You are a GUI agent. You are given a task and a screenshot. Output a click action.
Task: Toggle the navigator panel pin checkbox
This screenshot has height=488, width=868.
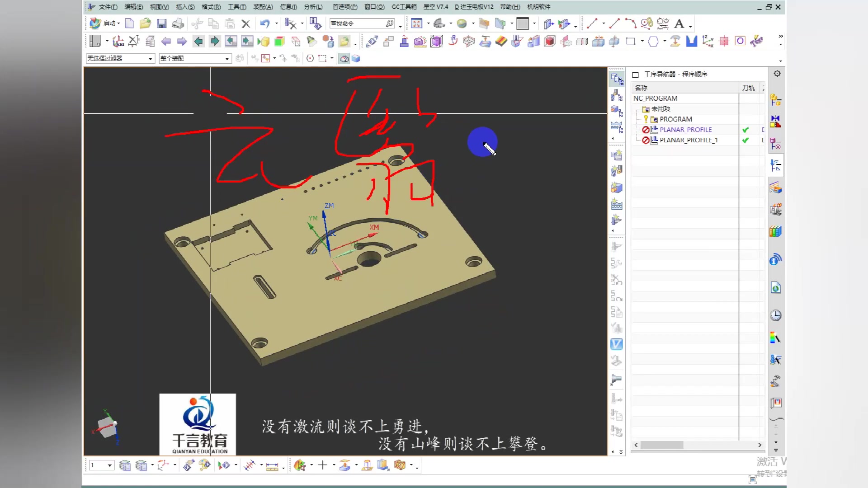pyautogui.click(x=635, y=75)
